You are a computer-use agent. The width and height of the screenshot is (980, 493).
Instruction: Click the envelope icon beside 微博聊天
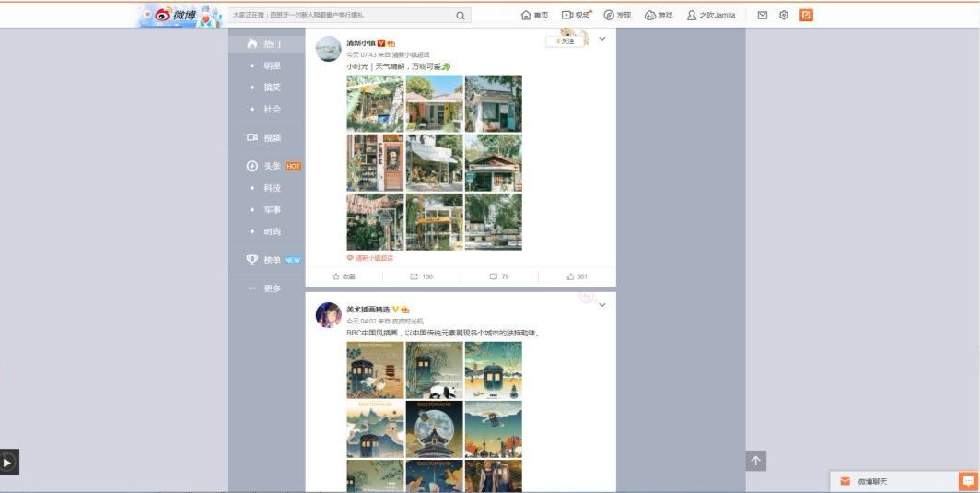click(x=845, y=481)
